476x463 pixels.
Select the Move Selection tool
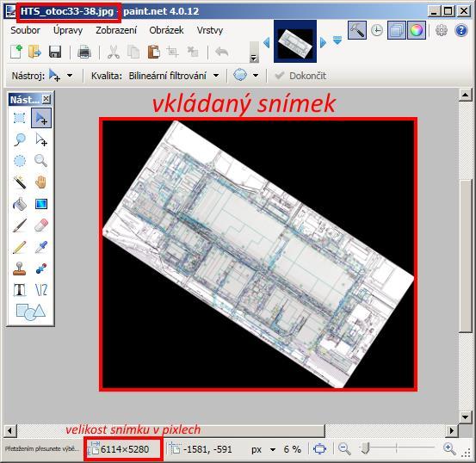click(x=41, y=139)
